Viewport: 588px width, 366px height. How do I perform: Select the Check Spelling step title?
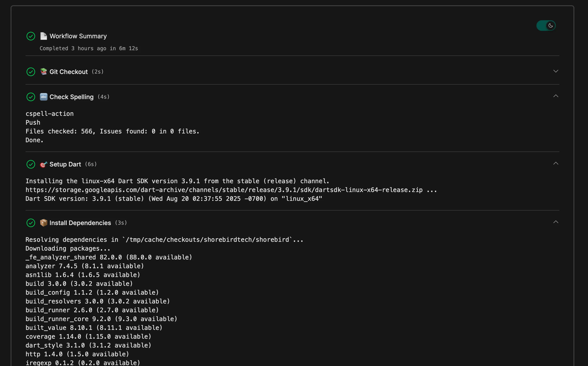[71, 97]
